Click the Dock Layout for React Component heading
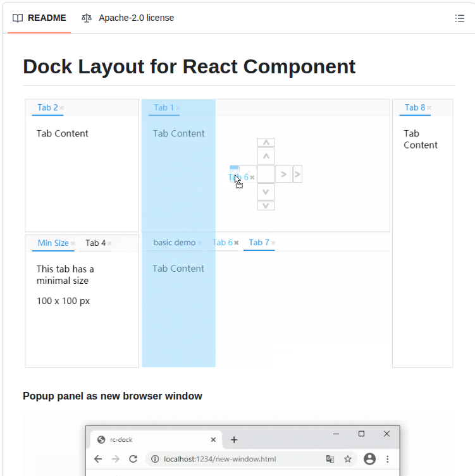Image resolution: width=475 pixels, height=476 pixels. coord(189,66)
